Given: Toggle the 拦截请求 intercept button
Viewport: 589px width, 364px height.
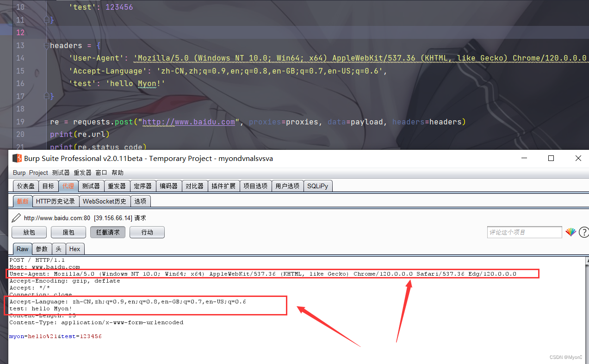Looking at the screenshot, I should tap(108, 232).
